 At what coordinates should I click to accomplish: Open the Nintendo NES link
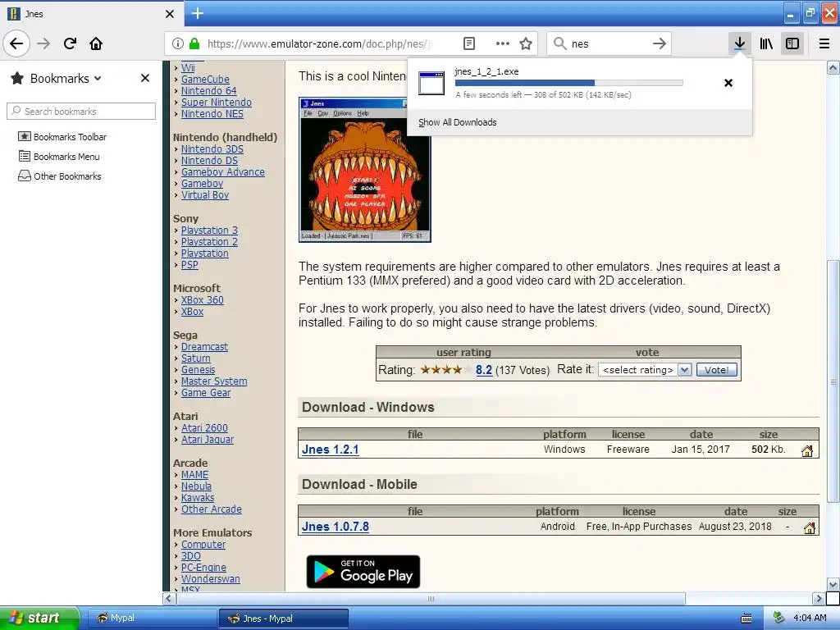pos(212,113)
